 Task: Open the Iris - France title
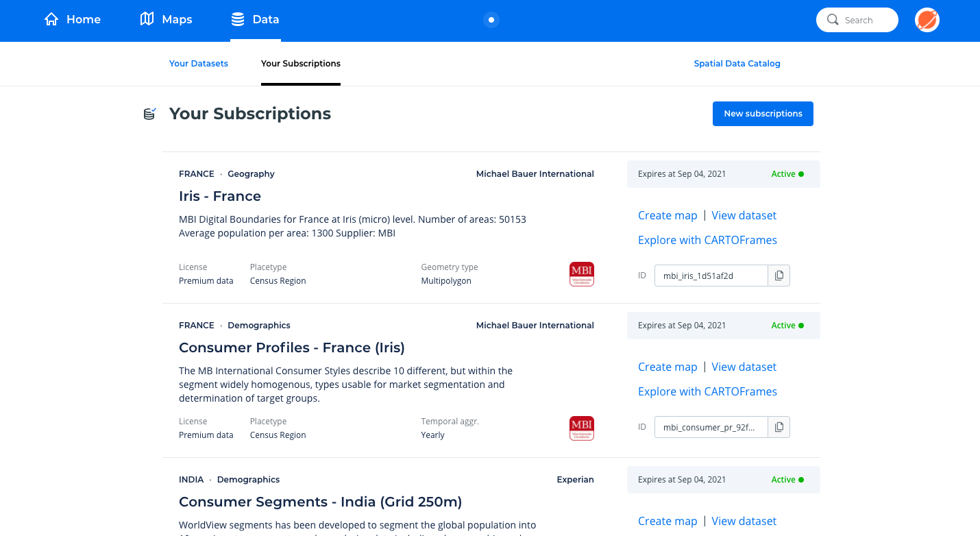(220, 196)
